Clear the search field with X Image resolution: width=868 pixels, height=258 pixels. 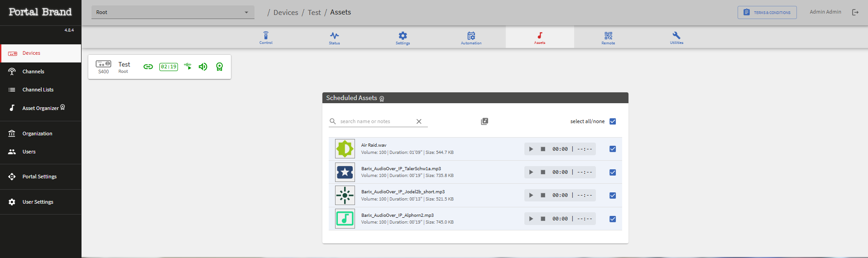(419, 121)
